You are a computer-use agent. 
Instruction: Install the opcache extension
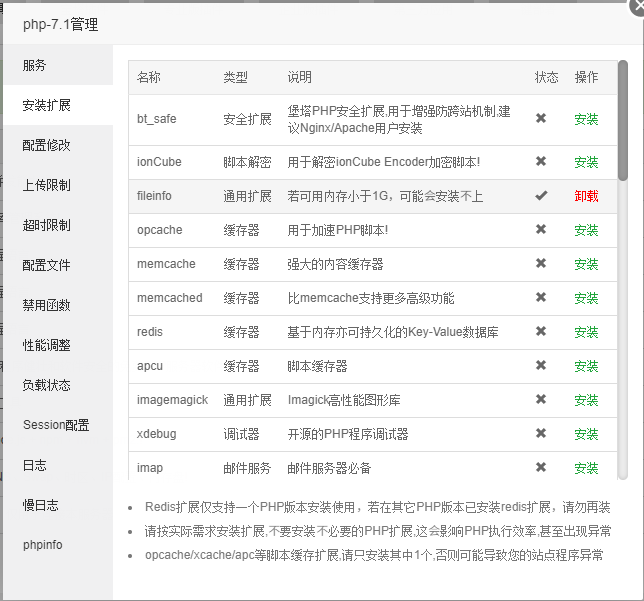[x=586, y=230]
